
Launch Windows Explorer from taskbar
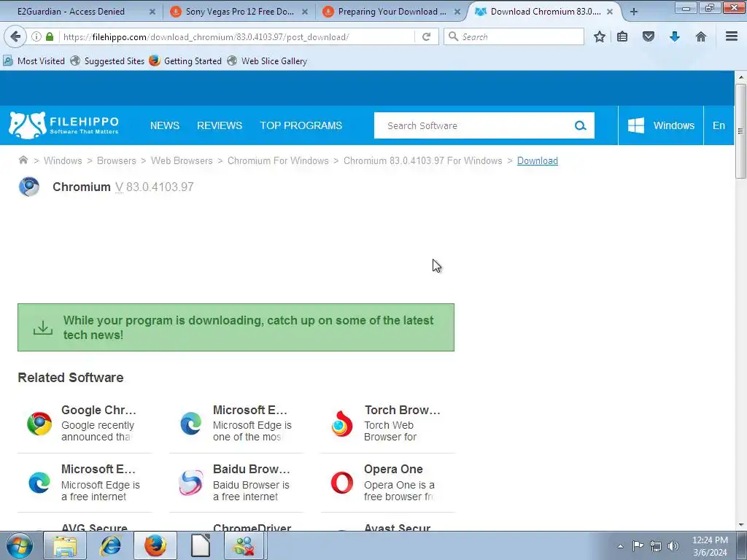coord(65,545)
